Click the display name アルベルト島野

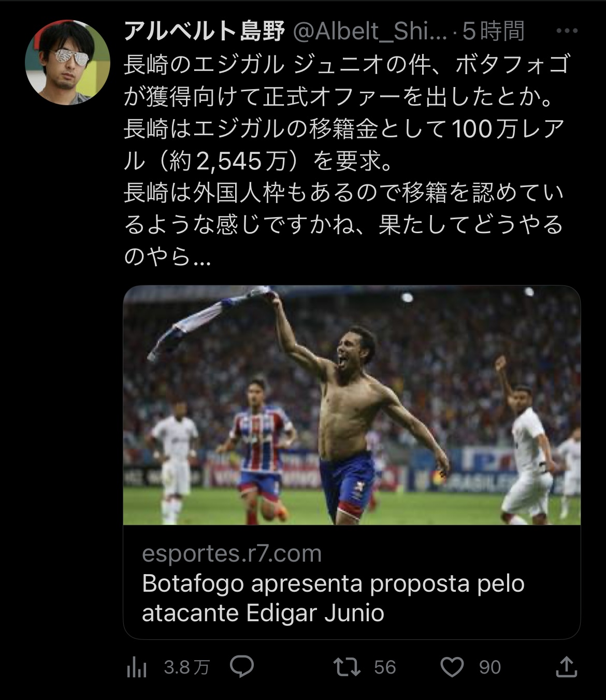click(x=204, y=32)
